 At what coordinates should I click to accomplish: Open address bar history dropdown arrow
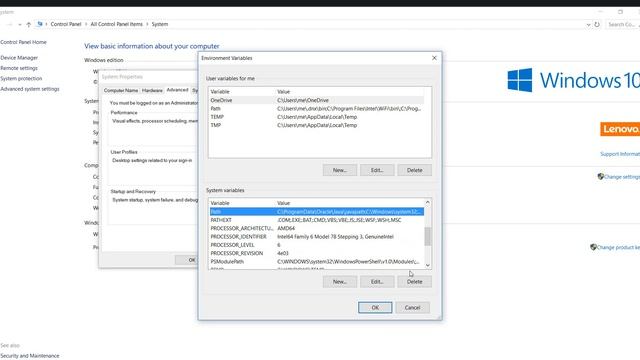pos(588,24)
